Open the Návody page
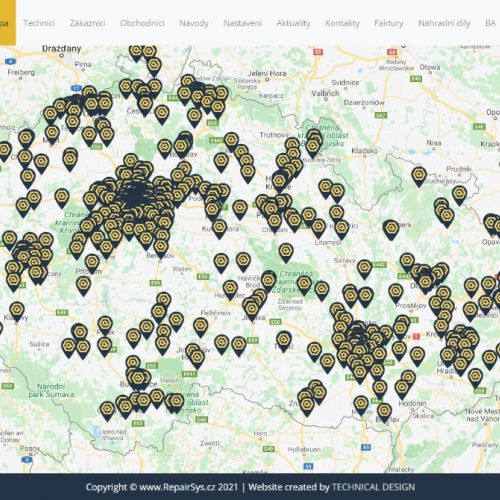The height and width of the screenshot is (500, 500). (194, 23)
